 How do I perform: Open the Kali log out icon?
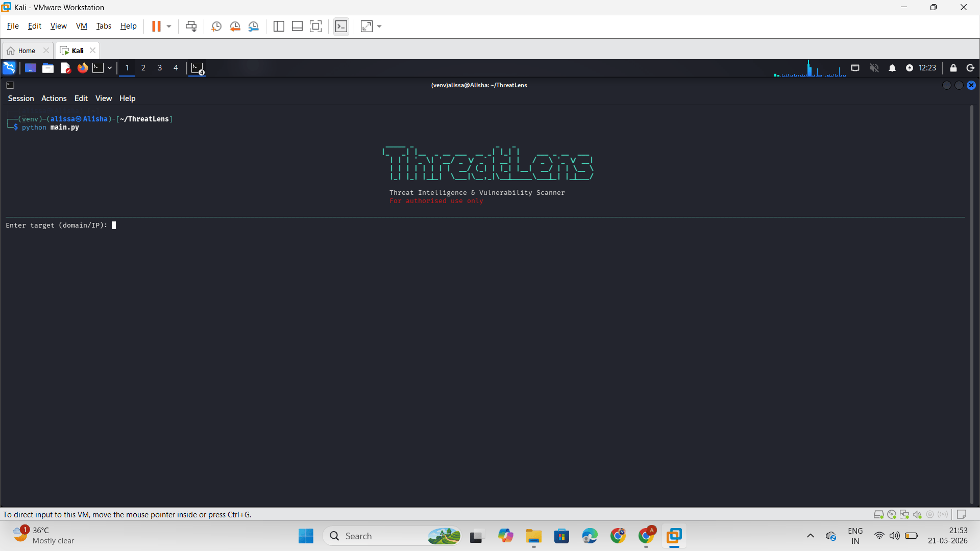[971, 68]
